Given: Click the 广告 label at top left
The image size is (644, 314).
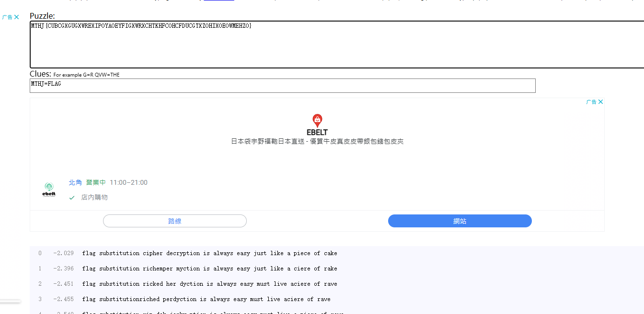Looking at the screenshot, I should coord(7,17).
